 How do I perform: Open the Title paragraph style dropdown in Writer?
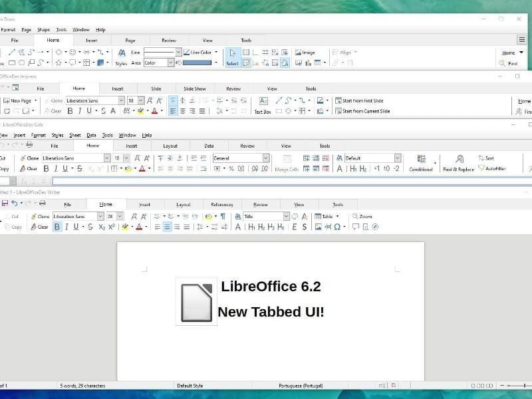pyautogui.click(x=287, y=215)
